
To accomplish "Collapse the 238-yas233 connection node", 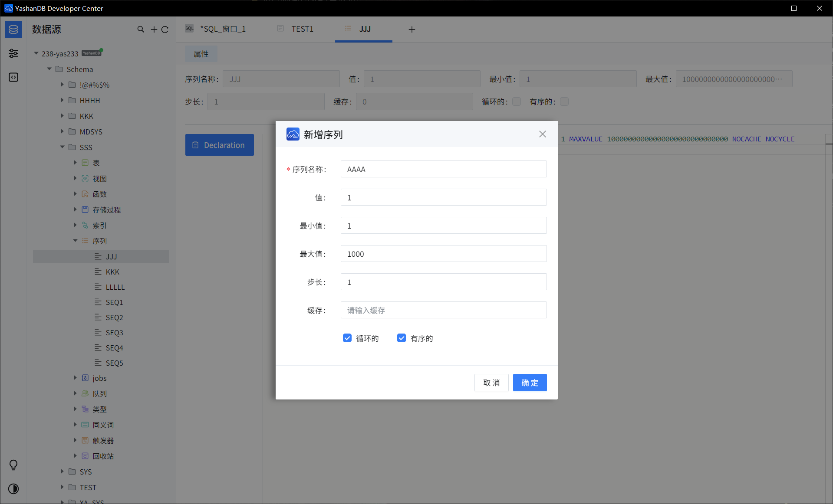I will [36, 53].
